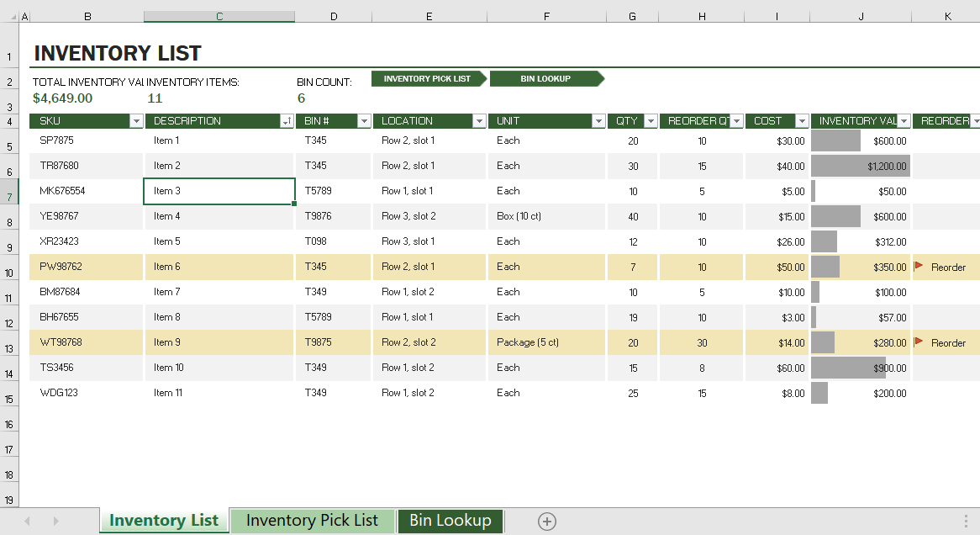Open the SKU column filter dropdown
This screenshot has height=535, width=980.
136,120
